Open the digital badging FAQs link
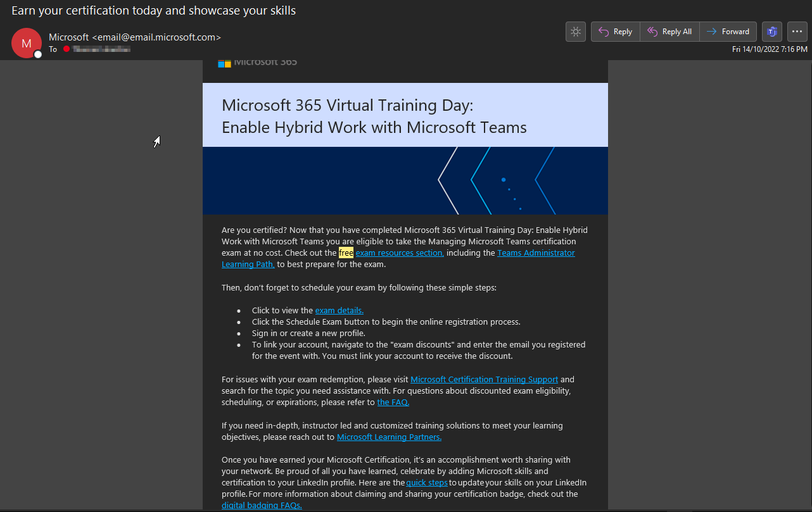The height and width of the screenshot is (512, 812). click(x=262, y=505)
